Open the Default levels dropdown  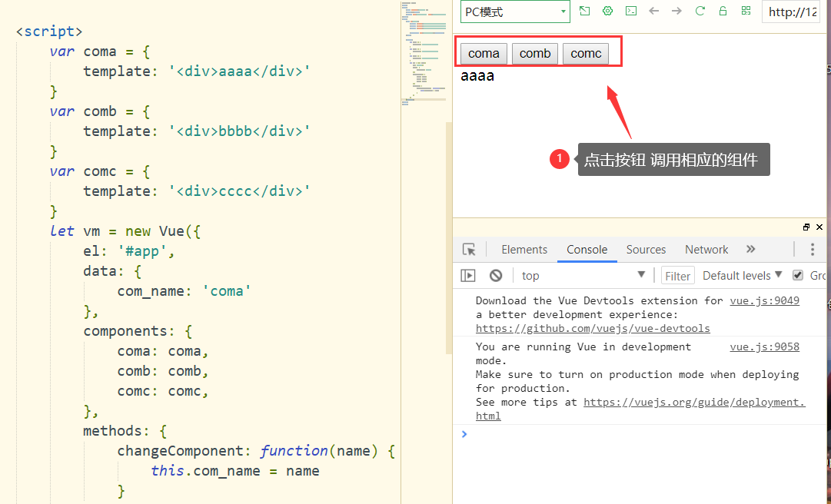(742, 275)
